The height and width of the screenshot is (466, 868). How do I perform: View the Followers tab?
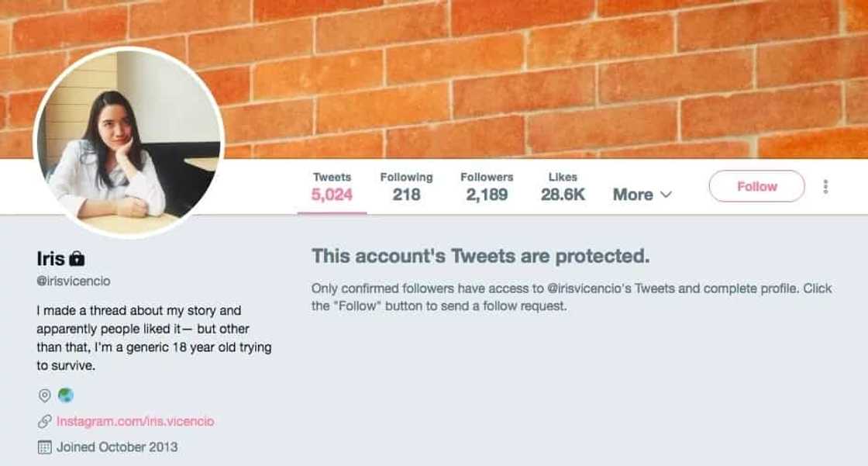click(x=487, y=187)
